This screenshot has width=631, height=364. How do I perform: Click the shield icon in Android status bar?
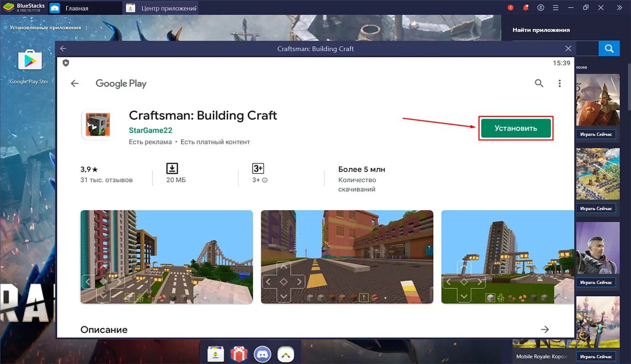click(66, 63)
